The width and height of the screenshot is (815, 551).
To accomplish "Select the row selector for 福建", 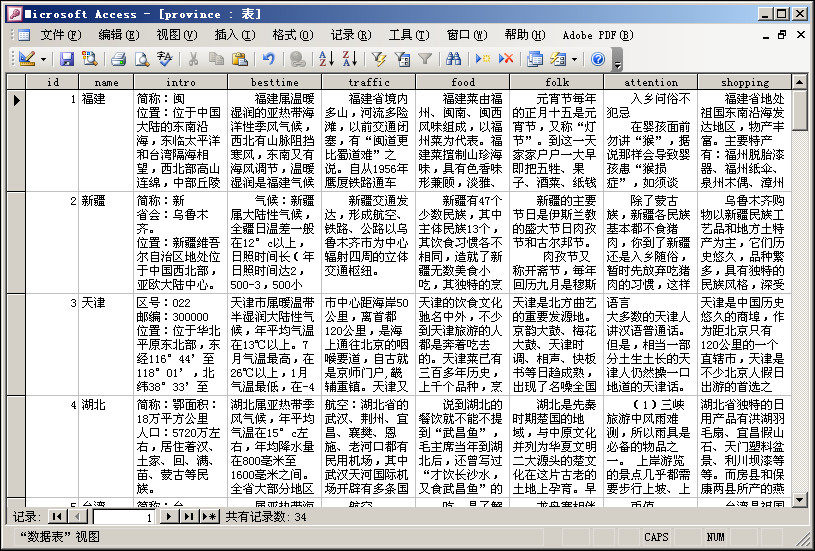I will click(16, 140).
